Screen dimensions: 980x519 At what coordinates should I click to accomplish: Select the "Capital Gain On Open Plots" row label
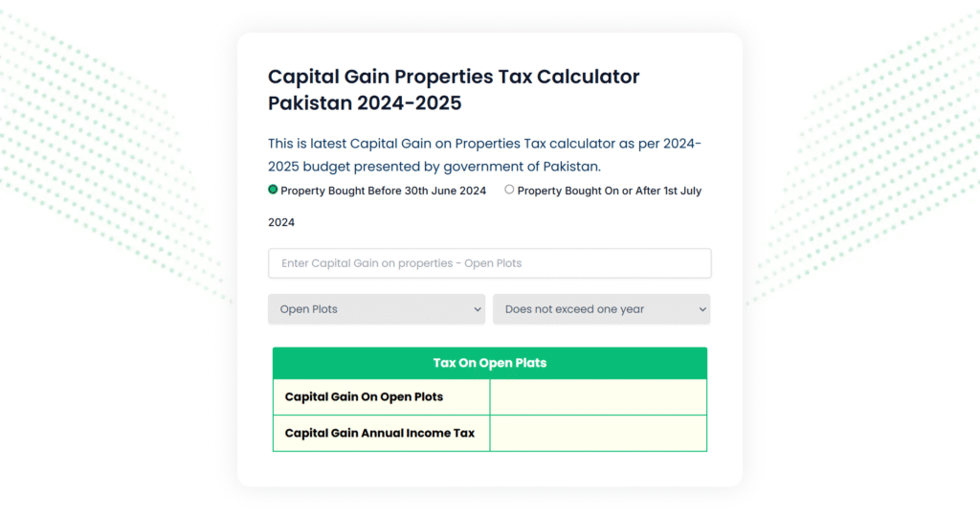364,396
